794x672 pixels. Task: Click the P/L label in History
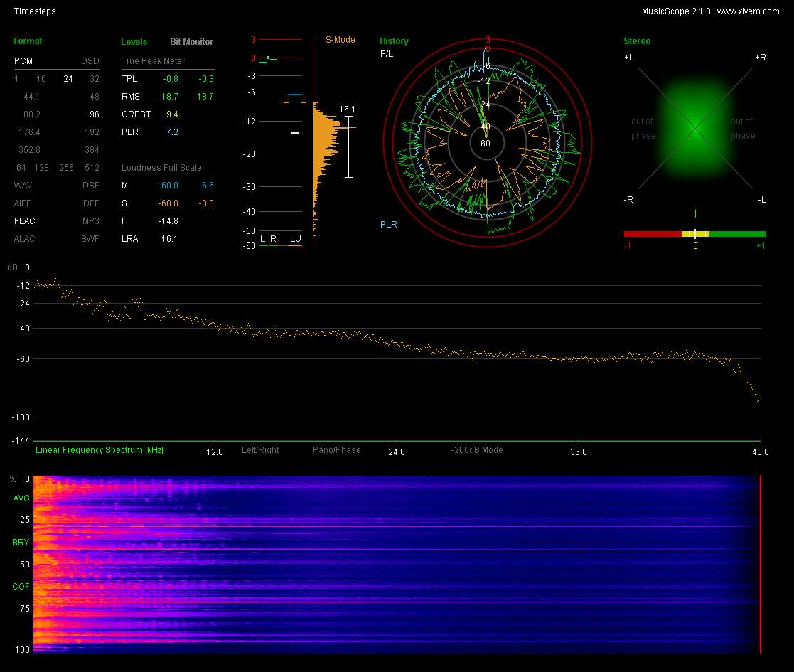coord(386,54)
